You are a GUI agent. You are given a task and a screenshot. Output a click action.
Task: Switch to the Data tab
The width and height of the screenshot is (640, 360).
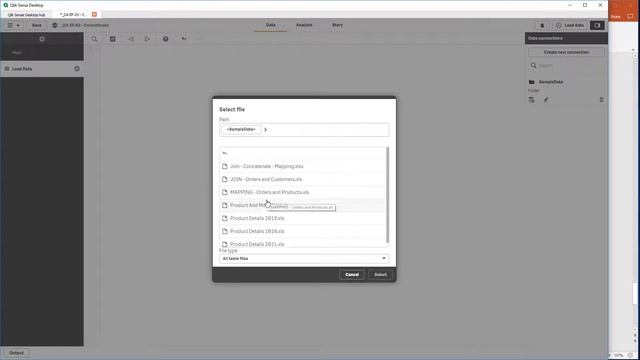point(271,25)
